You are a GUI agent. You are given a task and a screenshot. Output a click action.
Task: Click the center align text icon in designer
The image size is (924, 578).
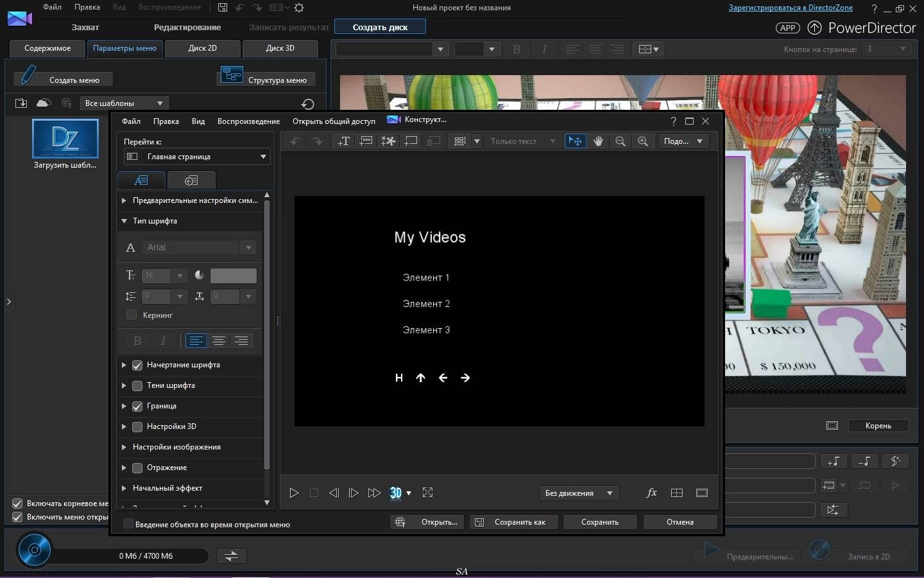point(218,341)
